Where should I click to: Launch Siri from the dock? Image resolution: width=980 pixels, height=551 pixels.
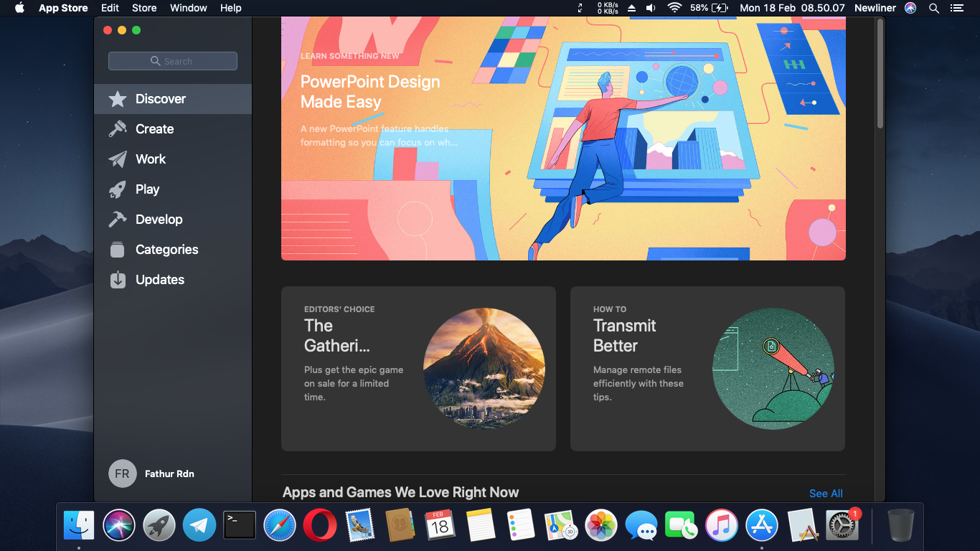click(119, 525)
